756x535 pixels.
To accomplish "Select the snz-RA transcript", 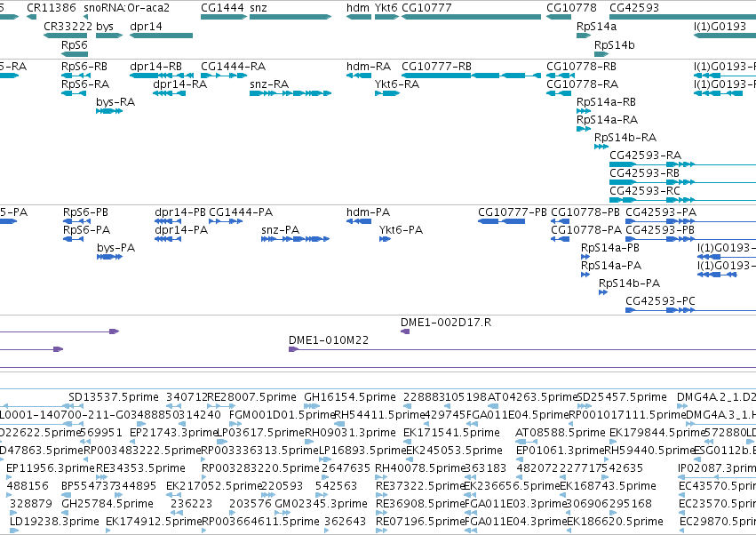I will click(x=290, y=93).
